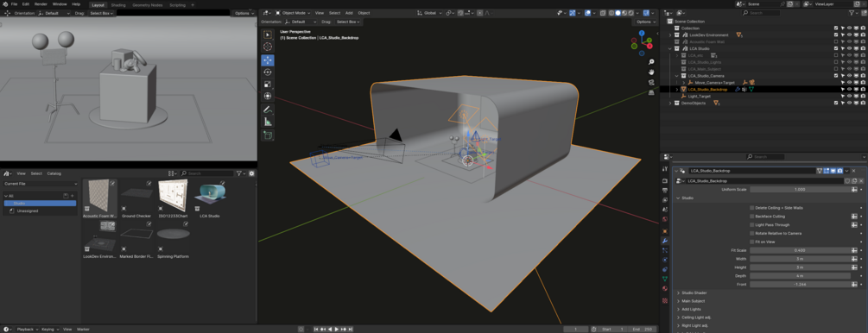Expand the Studio Shader panel
This screenshot has width=868, height=333.
(694, 292)
